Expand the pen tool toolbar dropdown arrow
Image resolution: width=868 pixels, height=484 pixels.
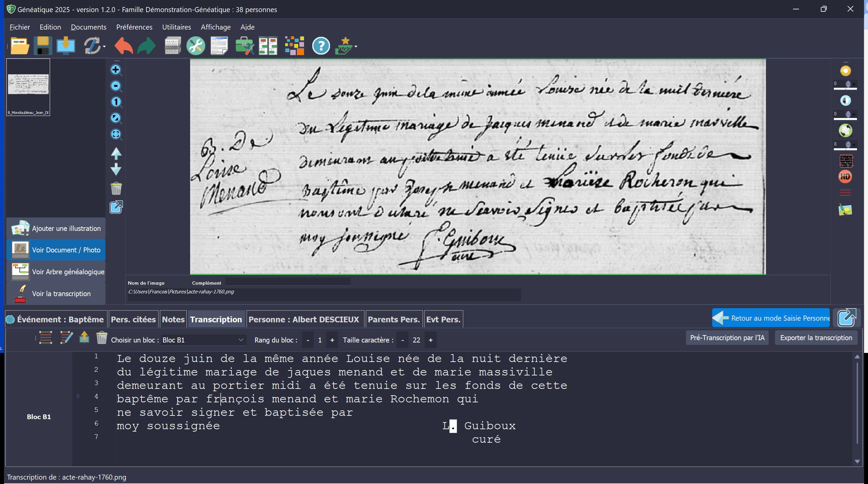104,46
